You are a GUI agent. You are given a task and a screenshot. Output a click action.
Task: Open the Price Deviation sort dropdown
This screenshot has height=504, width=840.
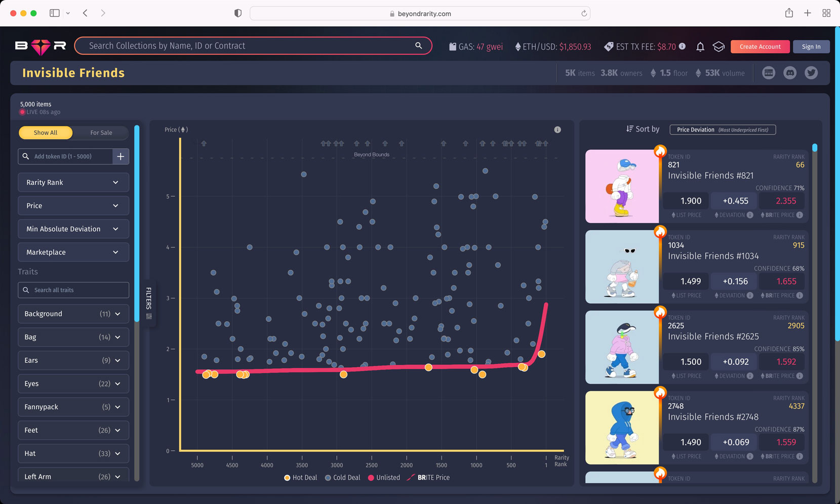click(723, 130)
